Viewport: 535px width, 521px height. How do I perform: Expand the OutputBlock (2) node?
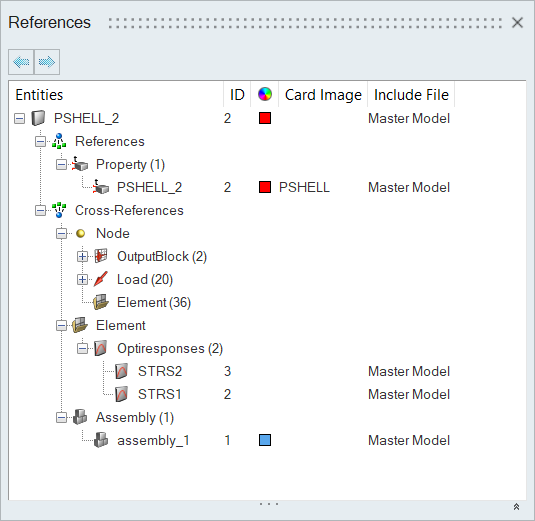pyautogui.click(x=82, y=256)
